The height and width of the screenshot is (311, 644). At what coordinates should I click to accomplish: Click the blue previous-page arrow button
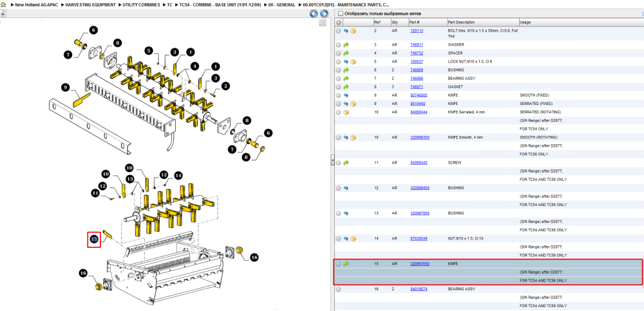[x=314, y=14]
